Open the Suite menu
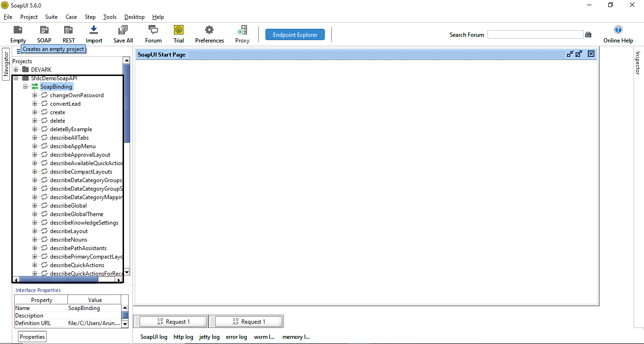The height and width of the screenshot is (344, 644). coord(51,17)
